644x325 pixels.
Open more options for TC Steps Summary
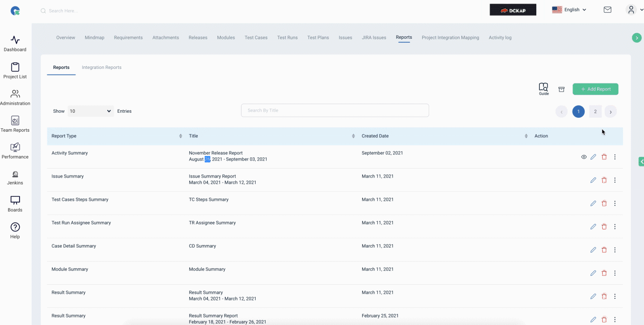[x=615, y=203]
